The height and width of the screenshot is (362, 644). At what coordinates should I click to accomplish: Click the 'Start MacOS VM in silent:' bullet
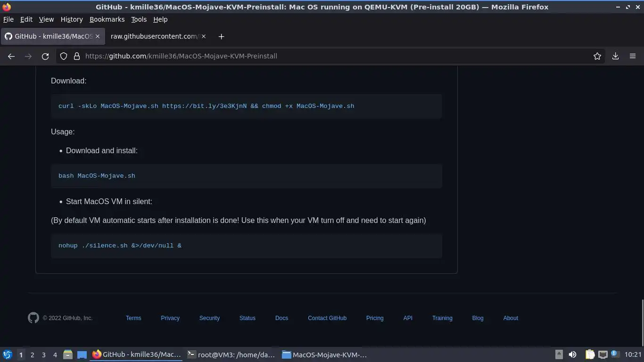(x=109, y=202)
